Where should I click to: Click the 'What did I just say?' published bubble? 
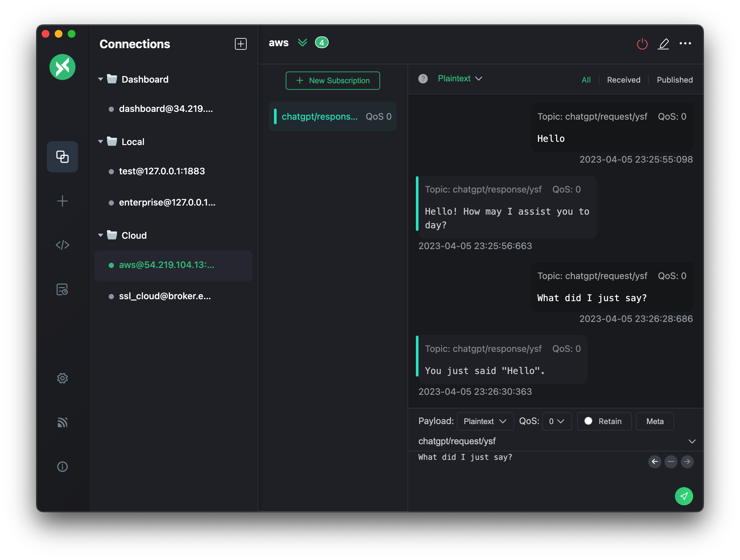click(x=612, y=287)
